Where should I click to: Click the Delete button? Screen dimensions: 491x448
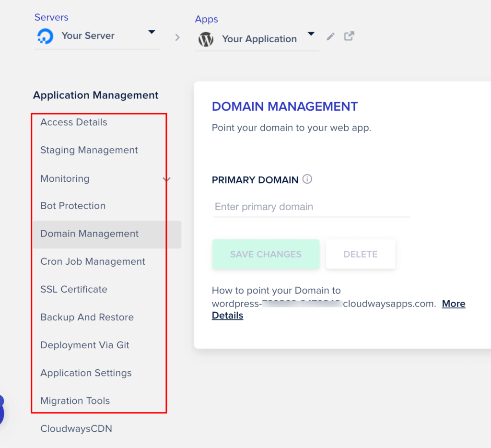(361, 254)
